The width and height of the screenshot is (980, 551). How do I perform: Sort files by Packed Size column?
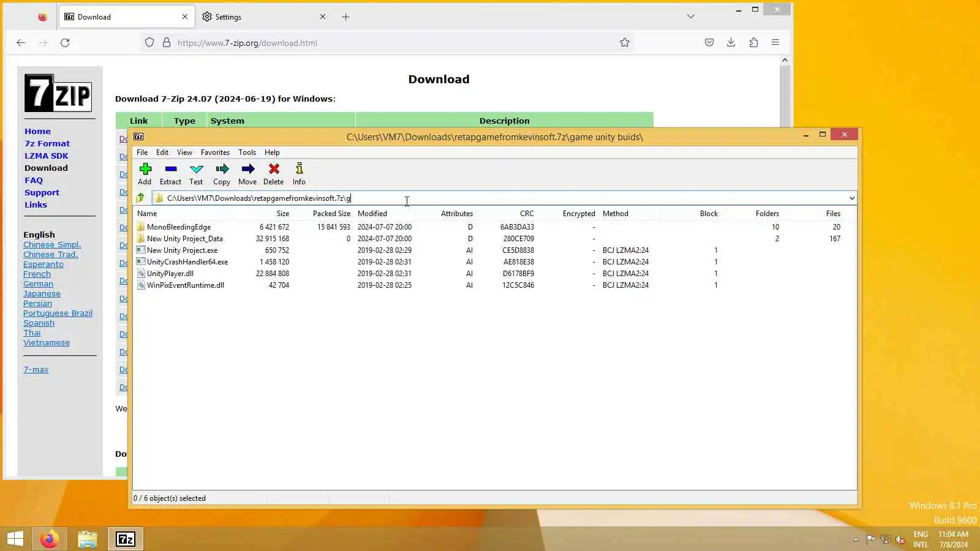tap(331, 214)
